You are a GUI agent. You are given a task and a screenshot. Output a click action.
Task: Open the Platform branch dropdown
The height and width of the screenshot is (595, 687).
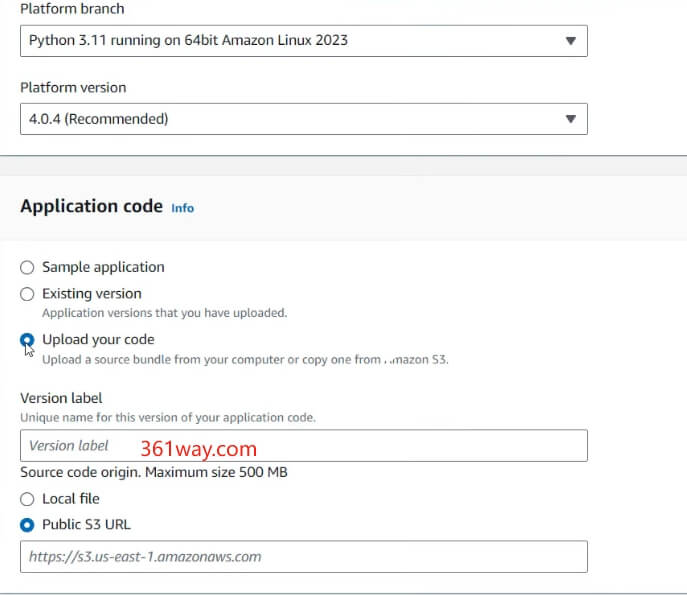[290, 41]
